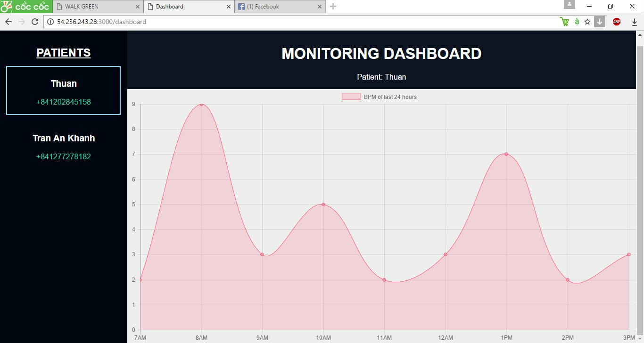Select patient Thuan in the patients list

point(64,90)
